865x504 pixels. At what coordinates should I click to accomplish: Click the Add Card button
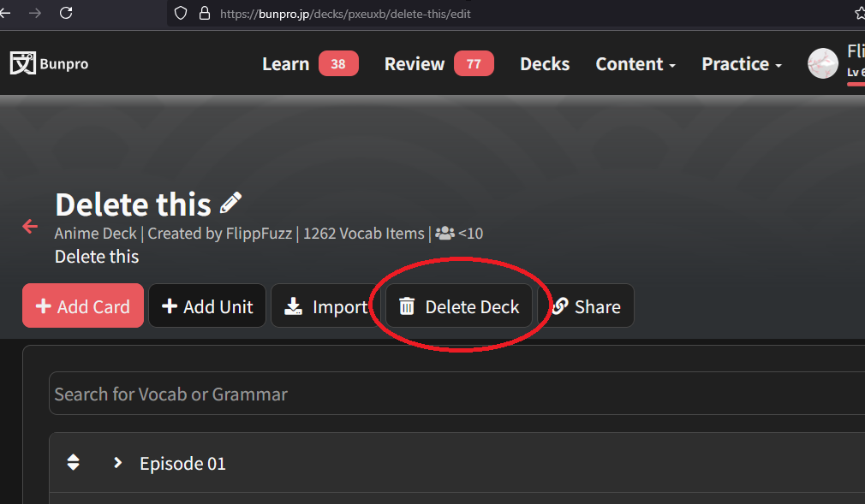[x=83, y=306]
